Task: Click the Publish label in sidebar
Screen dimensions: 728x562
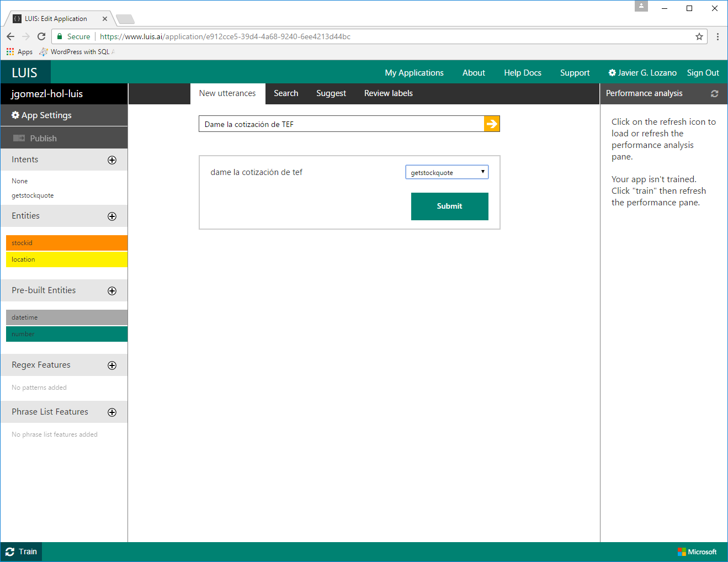Action: 43,139
